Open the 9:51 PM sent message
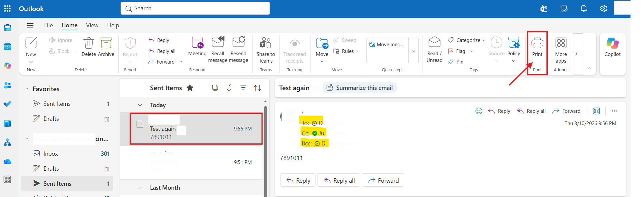 pyautogui.click(x=191, y=162)
